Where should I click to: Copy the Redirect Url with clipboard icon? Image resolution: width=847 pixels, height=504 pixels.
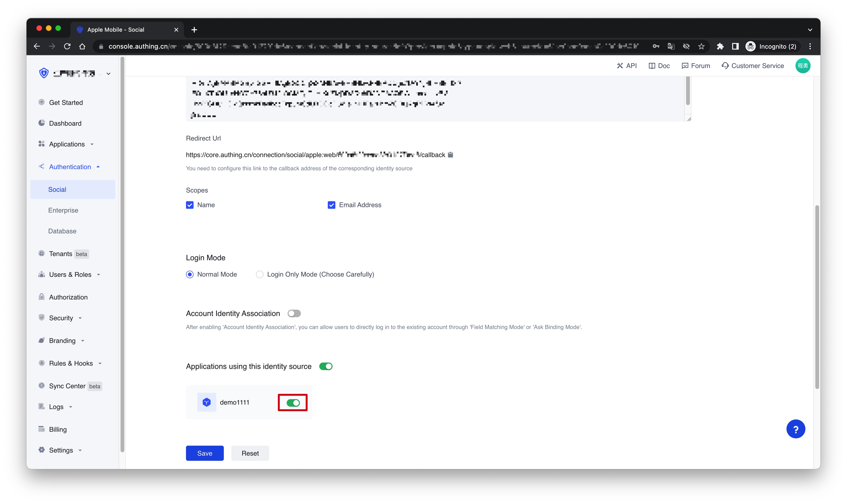click(x=450, y=155)
